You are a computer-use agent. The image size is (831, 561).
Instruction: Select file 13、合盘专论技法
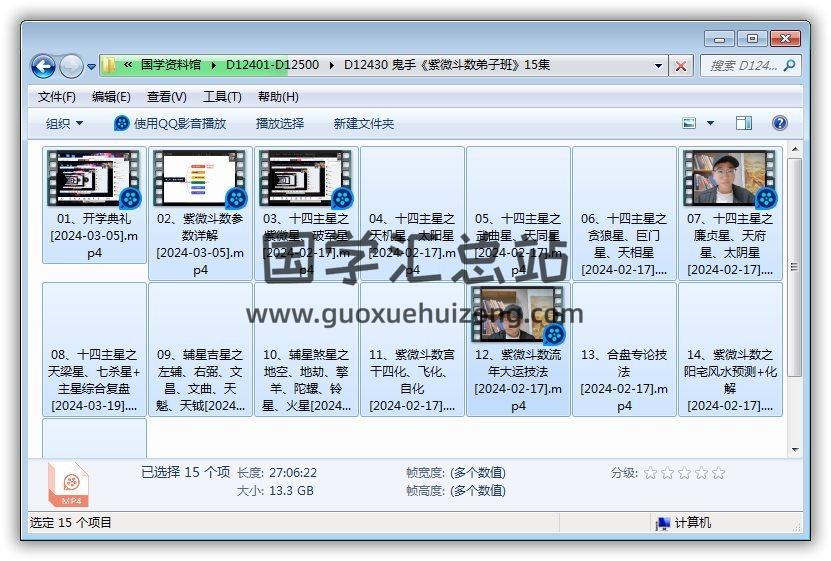(x=624, y=349)
